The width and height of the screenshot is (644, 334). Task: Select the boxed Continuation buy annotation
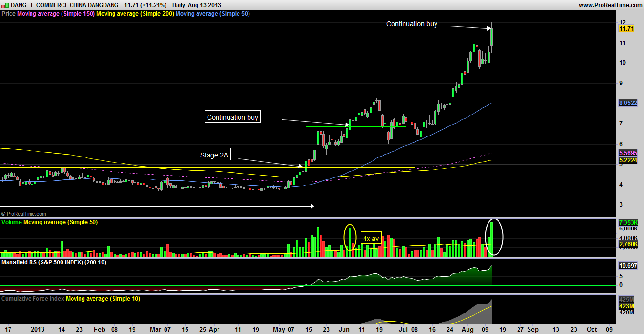[x=232, y=117]
